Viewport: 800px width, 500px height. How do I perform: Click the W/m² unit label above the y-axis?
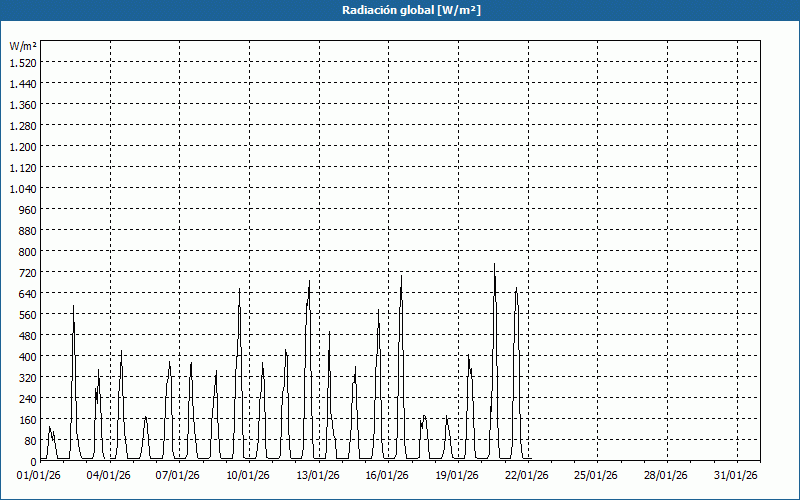pyautogui.click(x=23, y=46)
